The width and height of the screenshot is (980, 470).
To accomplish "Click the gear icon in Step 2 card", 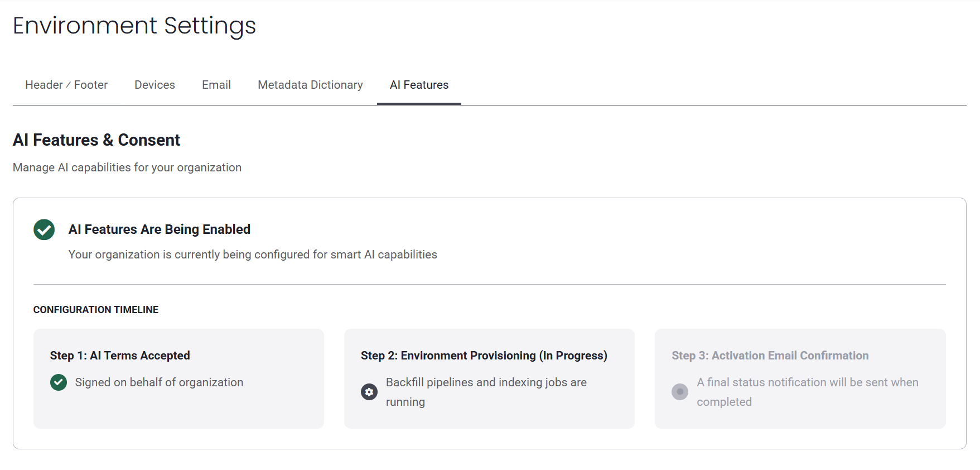I will tap(369, 392).
